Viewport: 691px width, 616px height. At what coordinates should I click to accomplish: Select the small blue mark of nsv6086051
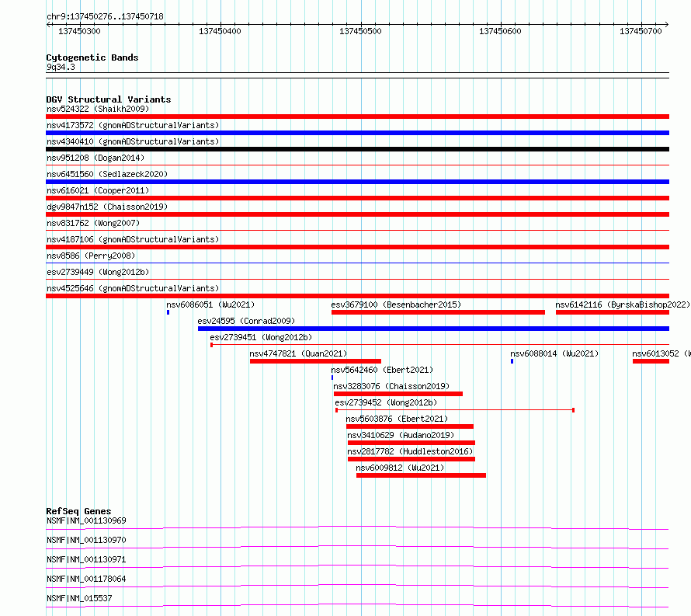[168, 312]
